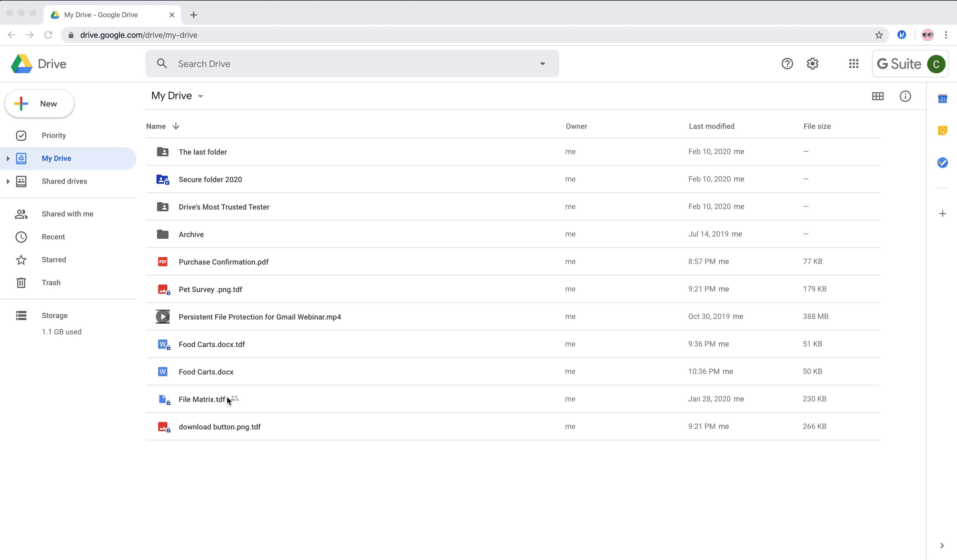This screenshot has width=957, height=560.
Task: Select Food Carts.docx.tdf file
Action: (513, 344)
